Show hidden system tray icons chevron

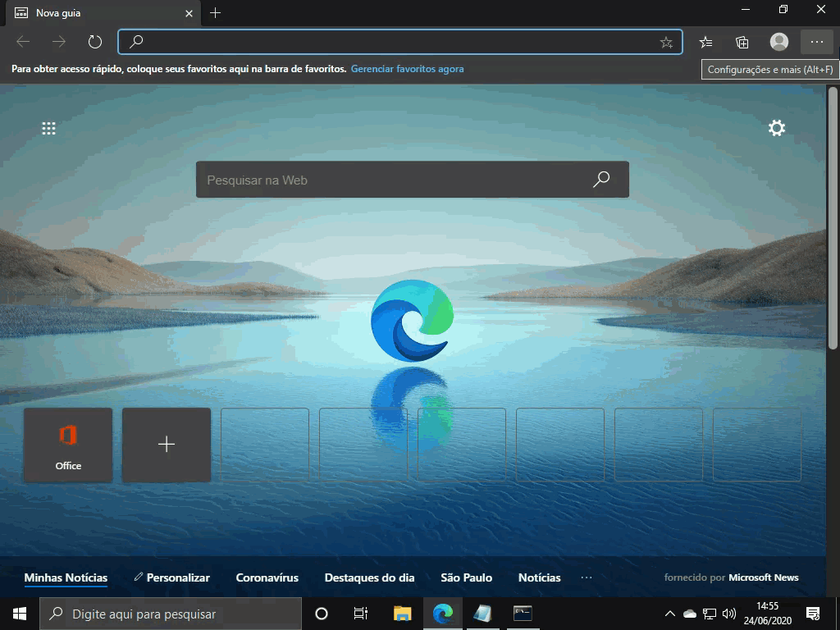(x=670, y=614)
